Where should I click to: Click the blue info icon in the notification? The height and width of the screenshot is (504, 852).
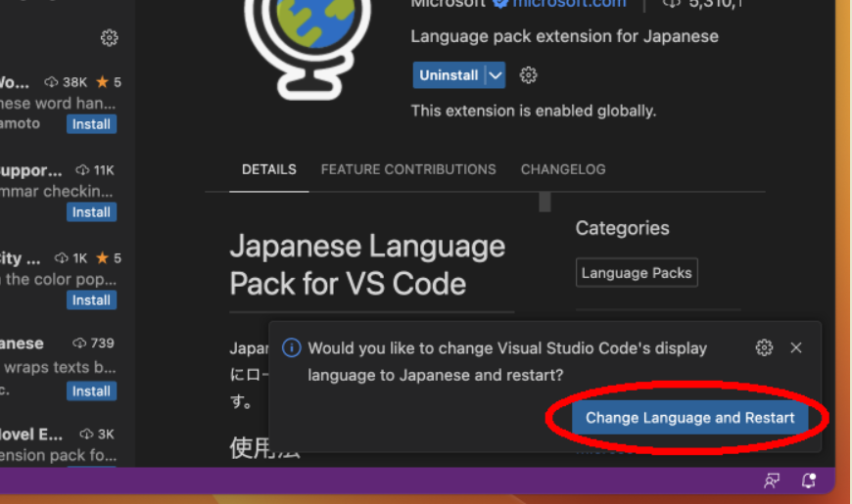click(291, 348)
